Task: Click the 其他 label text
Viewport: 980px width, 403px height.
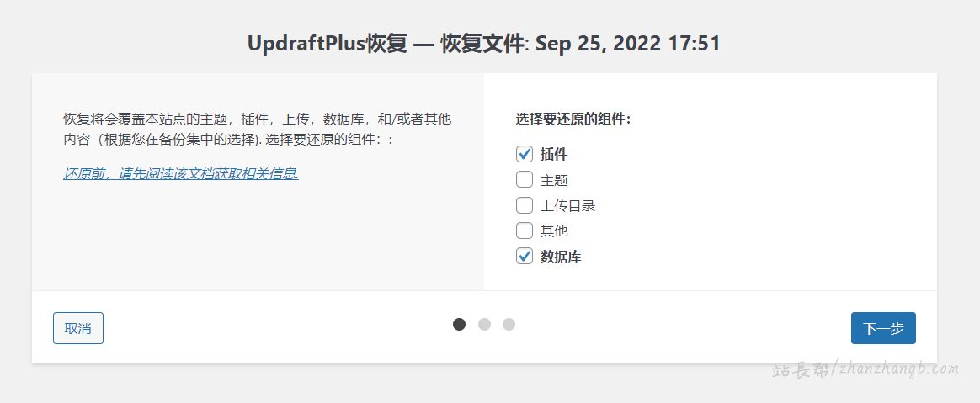Action: 554,231
